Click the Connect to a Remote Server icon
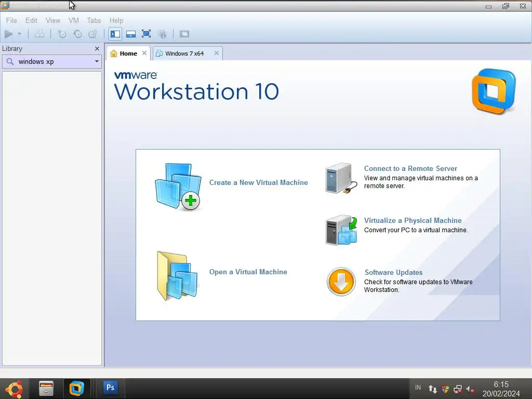This screenshot has height=399, width=532. (341, 179)
